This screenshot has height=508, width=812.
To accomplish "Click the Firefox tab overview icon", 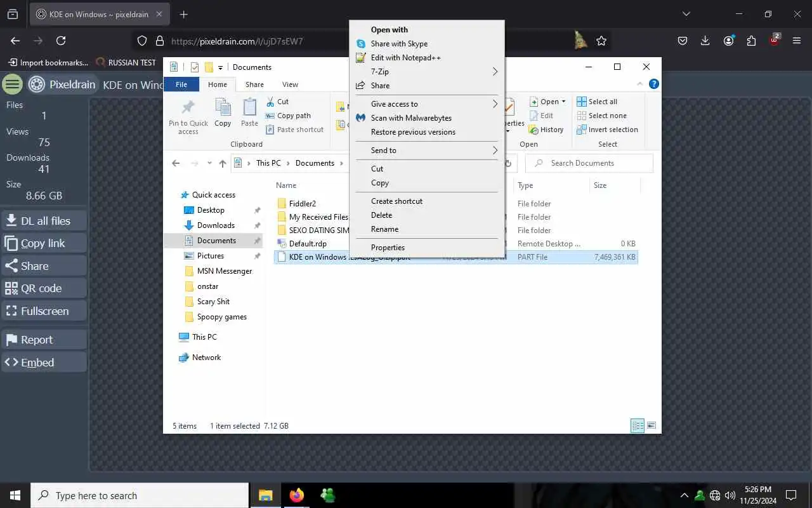I will pyautogui.click(x=13, y=14).
